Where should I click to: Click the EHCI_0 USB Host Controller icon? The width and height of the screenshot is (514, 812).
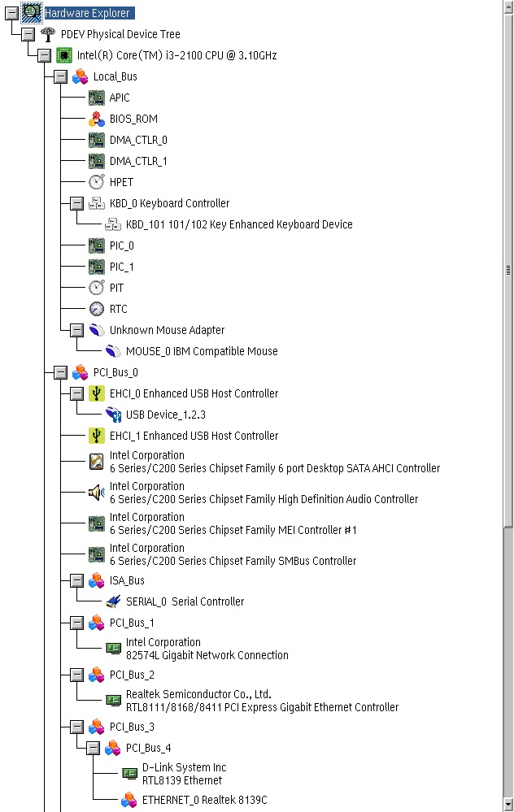coord(96,393)
